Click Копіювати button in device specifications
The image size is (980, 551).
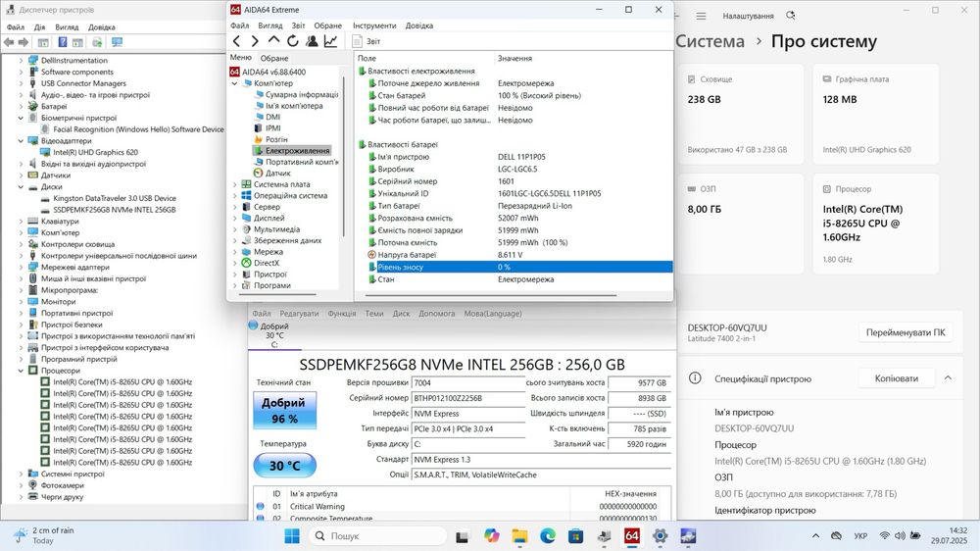point(897,378)
